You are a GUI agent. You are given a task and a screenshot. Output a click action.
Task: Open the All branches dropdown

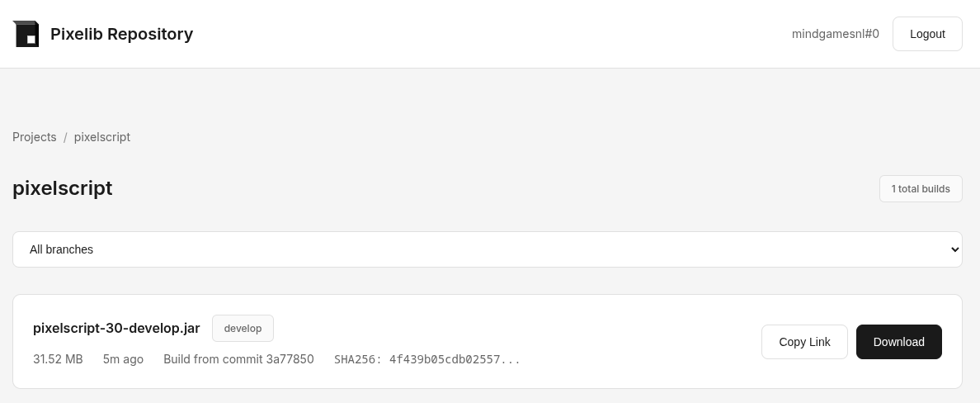click(487, 249)
